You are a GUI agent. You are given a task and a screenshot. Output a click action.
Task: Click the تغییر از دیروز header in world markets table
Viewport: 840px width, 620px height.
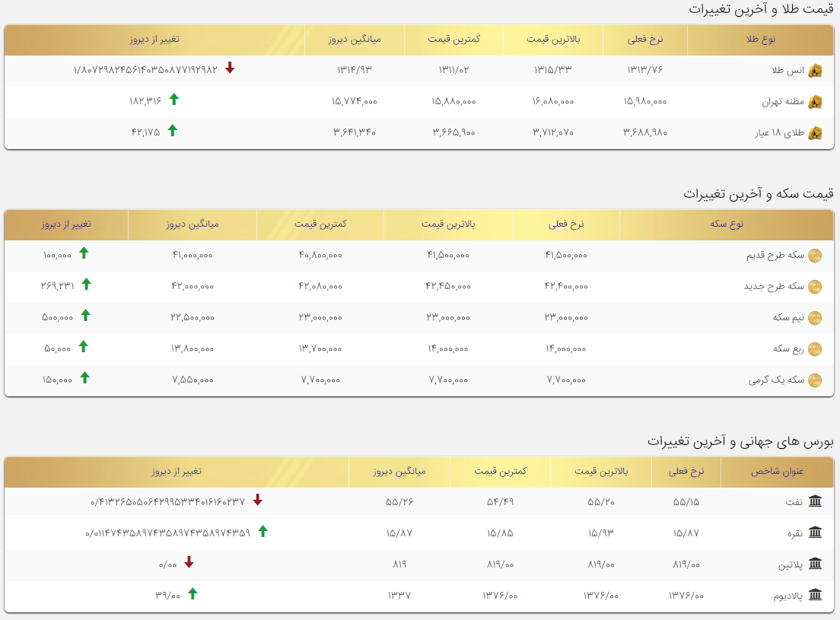point(177,471)
